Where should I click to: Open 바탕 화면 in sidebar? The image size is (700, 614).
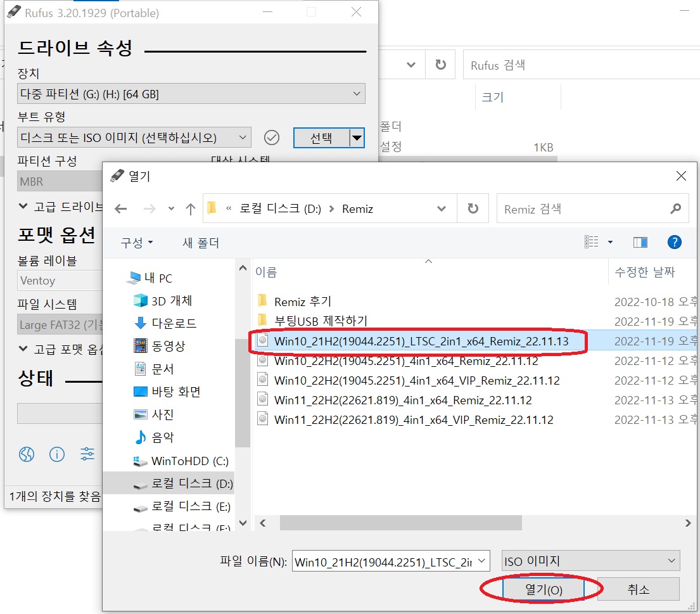pos(167,392)
